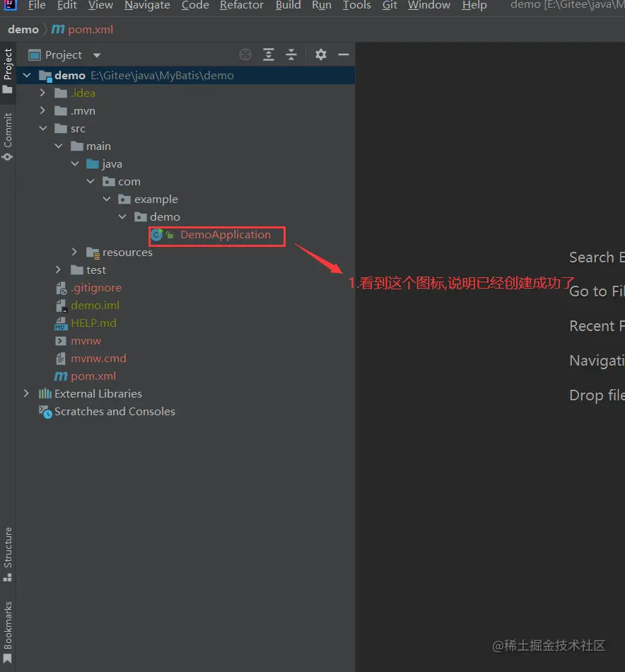
Task: Collapse the src folder arrow
Action: tap(43, 128)
